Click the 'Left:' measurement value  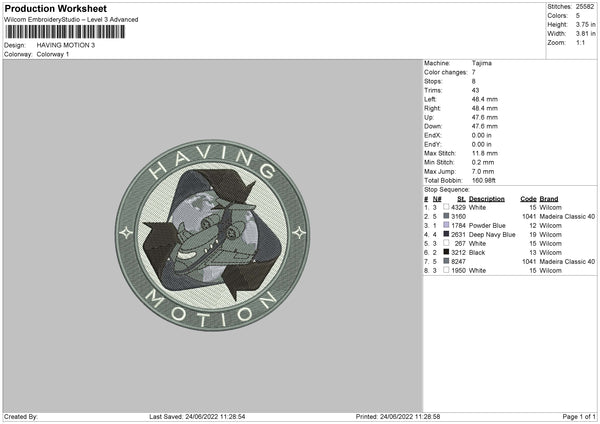tap(485, 99)
